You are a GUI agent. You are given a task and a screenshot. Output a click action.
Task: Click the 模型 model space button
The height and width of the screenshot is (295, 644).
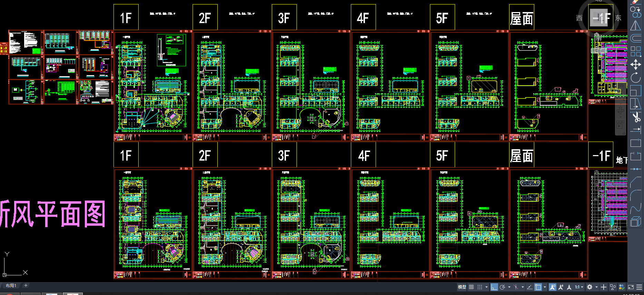(x=462, y=287)
